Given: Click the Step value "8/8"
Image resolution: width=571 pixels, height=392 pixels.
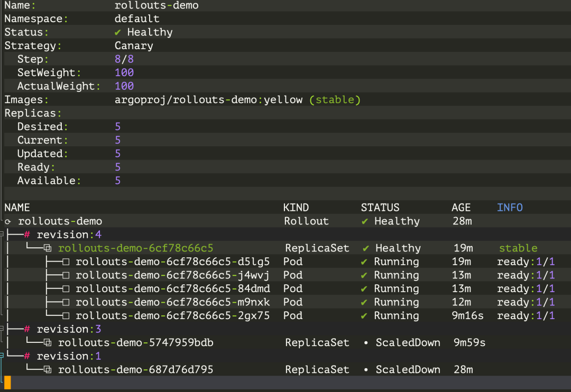Looking at the screenshot, I should [x=124, y=59].
